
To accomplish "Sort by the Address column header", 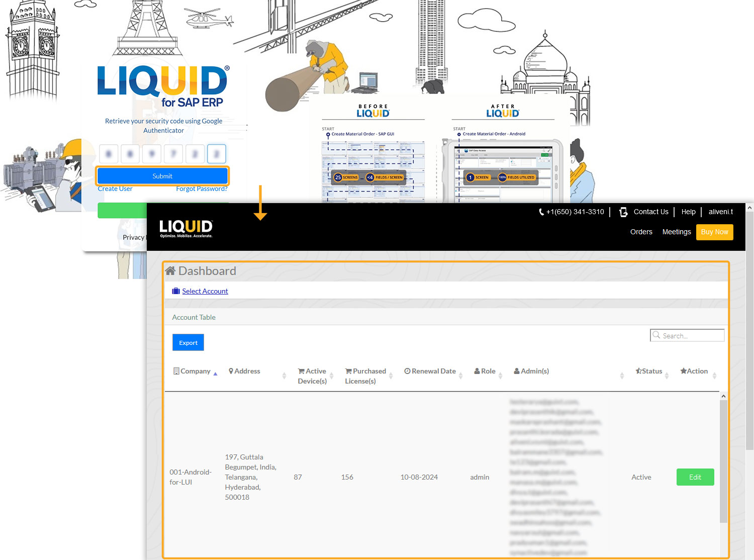I will coord(247,371).
